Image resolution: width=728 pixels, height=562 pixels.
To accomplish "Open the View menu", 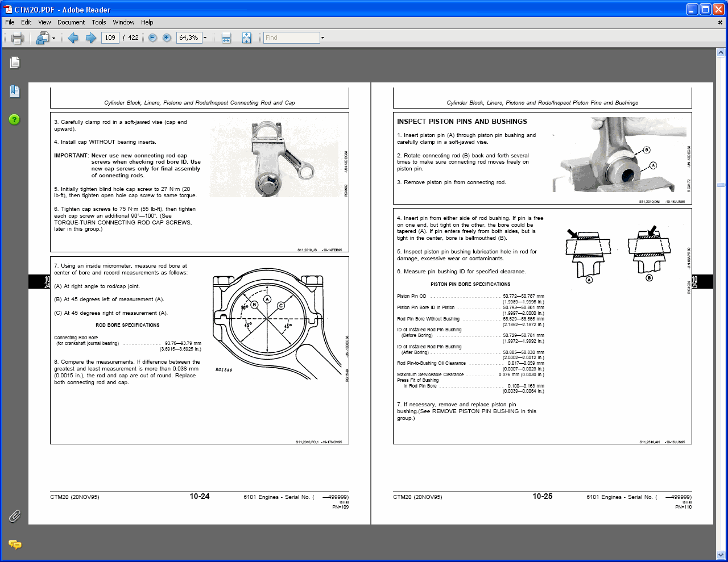I will coord(44,22).
